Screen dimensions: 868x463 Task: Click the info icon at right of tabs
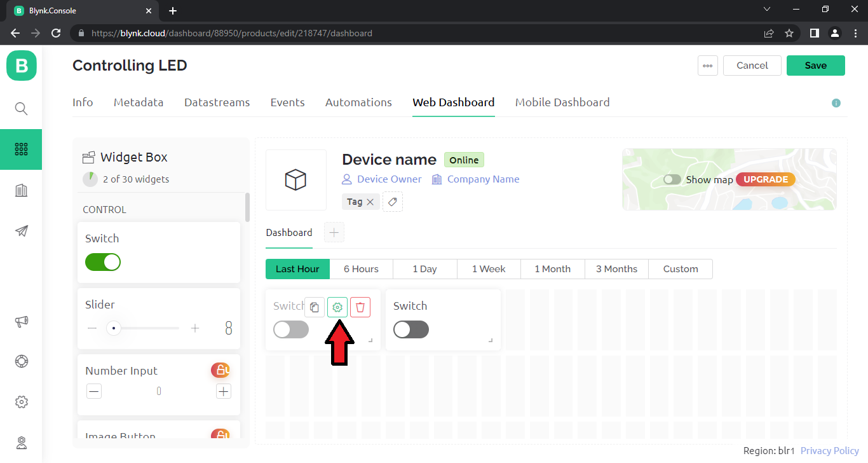[836, 103]
